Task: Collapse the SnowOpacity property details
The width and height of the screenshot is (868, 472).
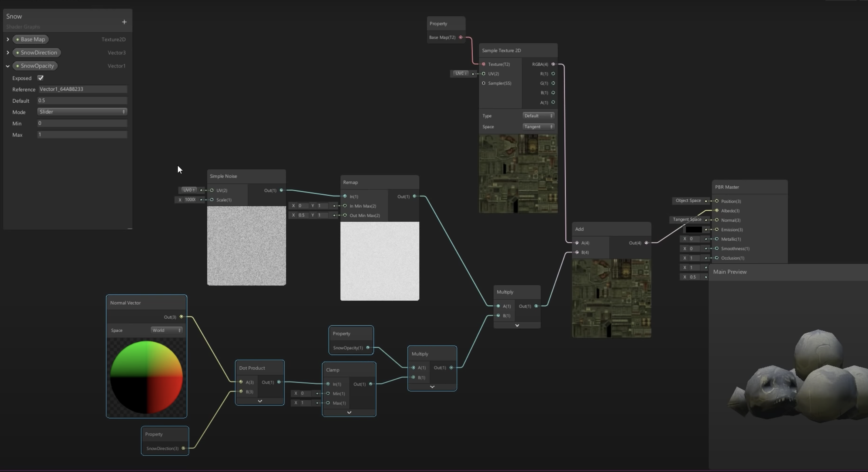Action: pyautogui.click(x=8, y=66)
